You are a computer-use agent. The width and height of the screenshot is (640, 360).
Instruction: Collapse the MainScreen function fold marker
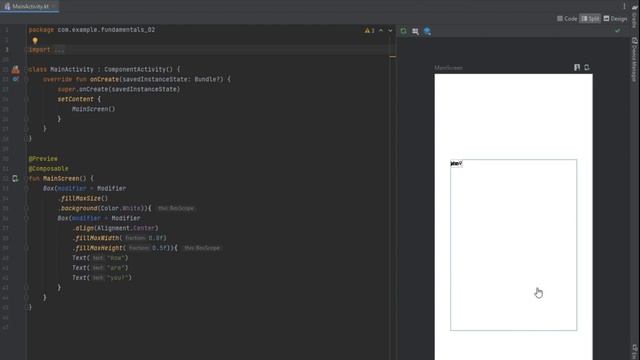pyautogui.click(x=27, y=178)
